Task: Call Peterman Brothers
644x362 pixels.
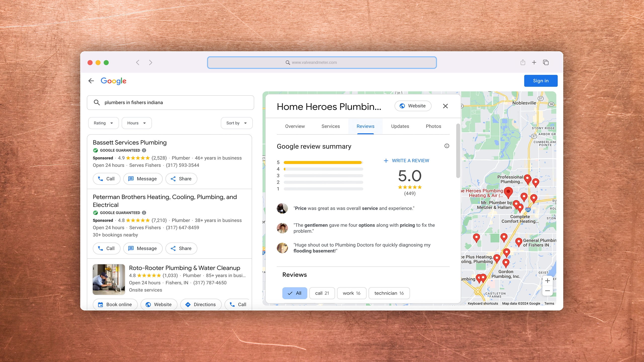Action: 106,248
